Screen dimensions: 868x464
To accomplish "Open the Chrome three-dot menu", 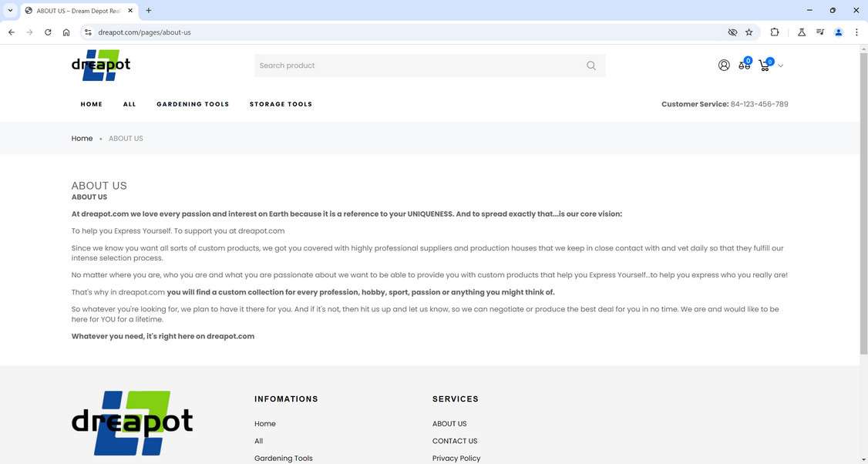I will point(856,32).
